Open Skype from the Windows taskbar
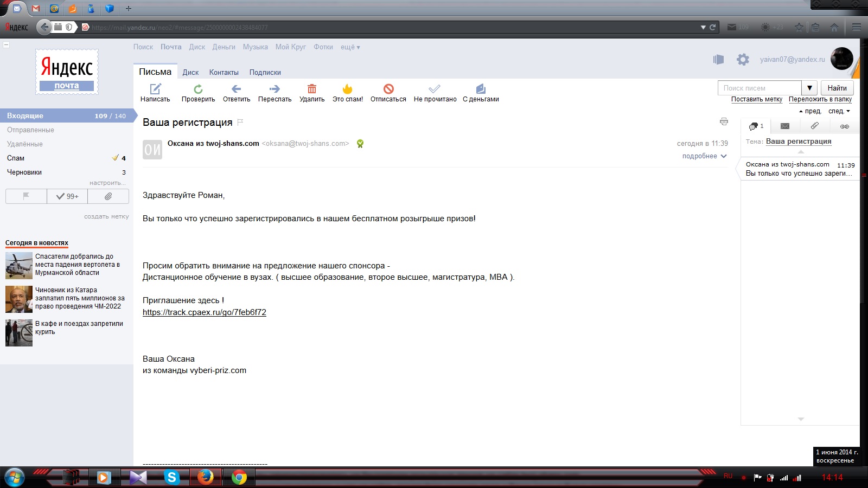 pos(172,477)
